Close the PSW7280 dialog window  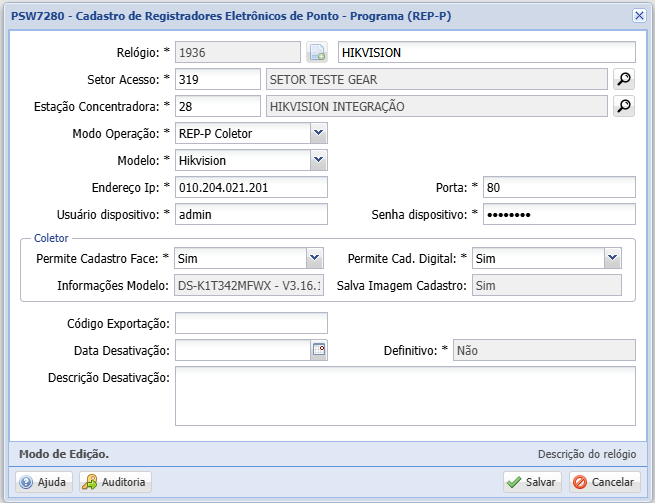coord(639,15)
